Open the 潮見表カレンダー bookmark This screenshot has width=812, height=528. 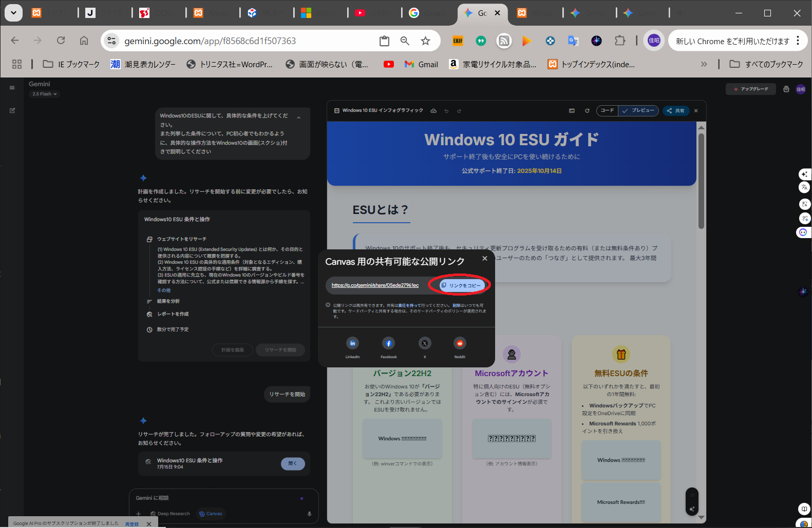point(143,64)
